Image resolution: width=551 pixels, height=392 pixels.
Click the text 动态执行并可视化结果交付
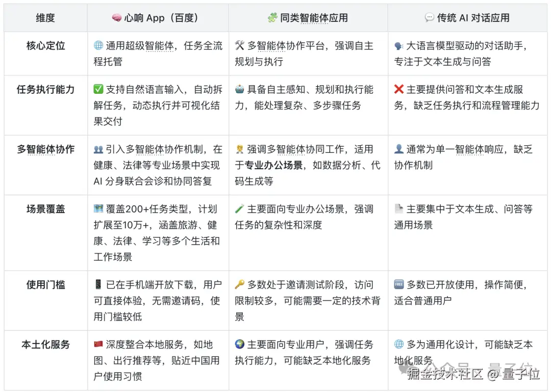157,113
